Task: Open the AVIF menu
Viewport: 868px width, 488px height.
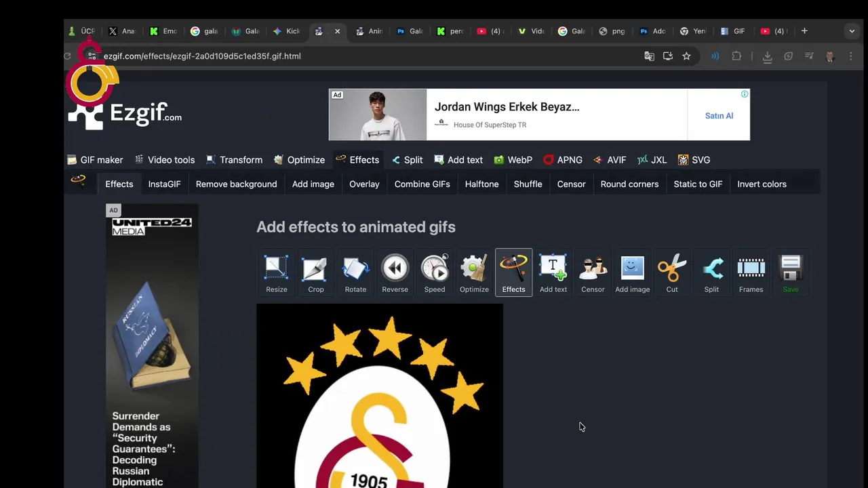Action: tap(610, 160)
